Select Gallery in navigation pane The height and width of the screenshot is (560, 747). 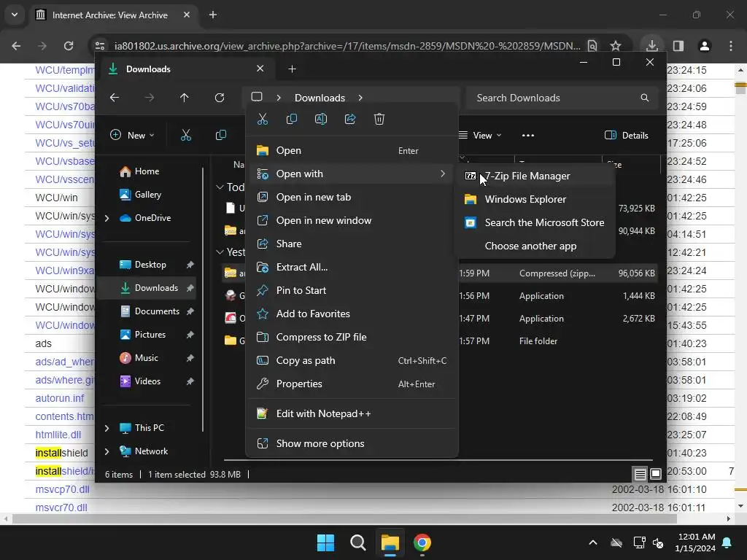pos(147,194)
